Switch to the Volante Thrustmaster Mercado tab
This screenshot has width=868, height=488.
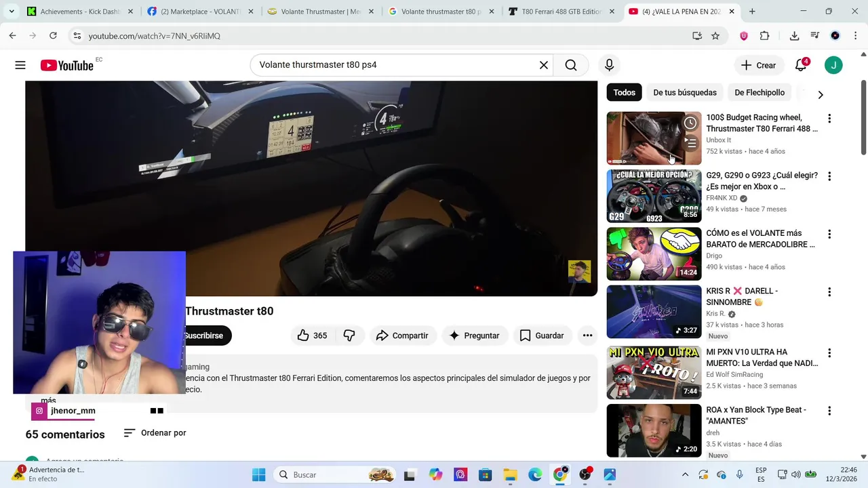tap(321, 12)
